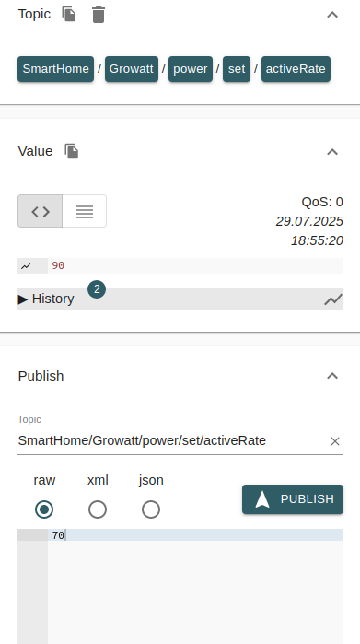Image resolution: width=360 pixels, height=644 pixels.
Task: Select the raw format radio button
Action: [x=44, y=509]
